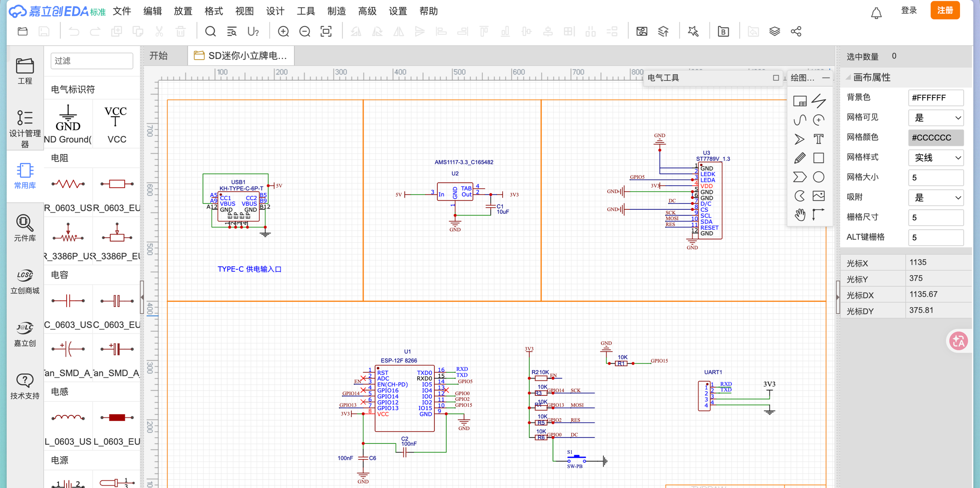Click the 网格颜色 #CCCCCC color field

936,138
